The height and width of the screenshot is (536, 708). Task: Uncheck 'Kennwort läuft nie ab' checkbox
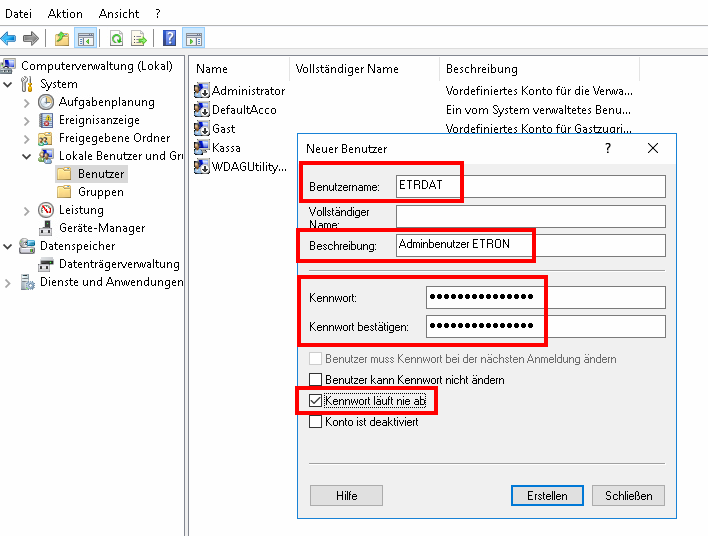tap(316, 401)
